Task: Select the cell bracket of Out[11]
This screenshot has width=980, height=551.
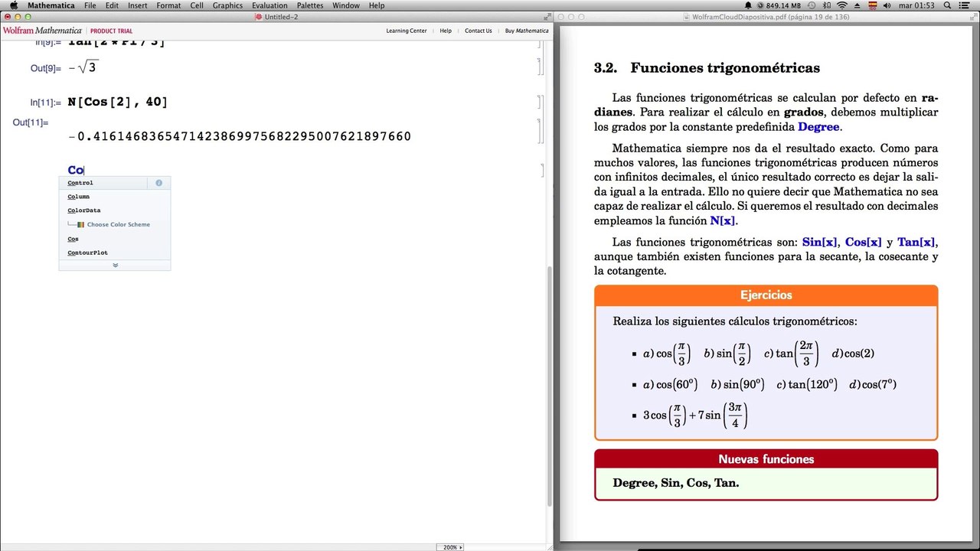Action: [x=540, y=130]
